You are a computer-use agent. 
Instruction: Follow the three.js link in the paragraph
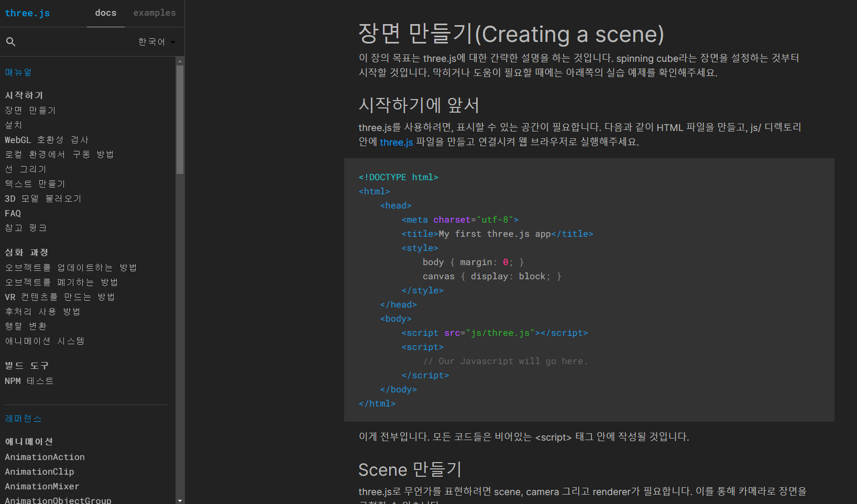point(397,142)
